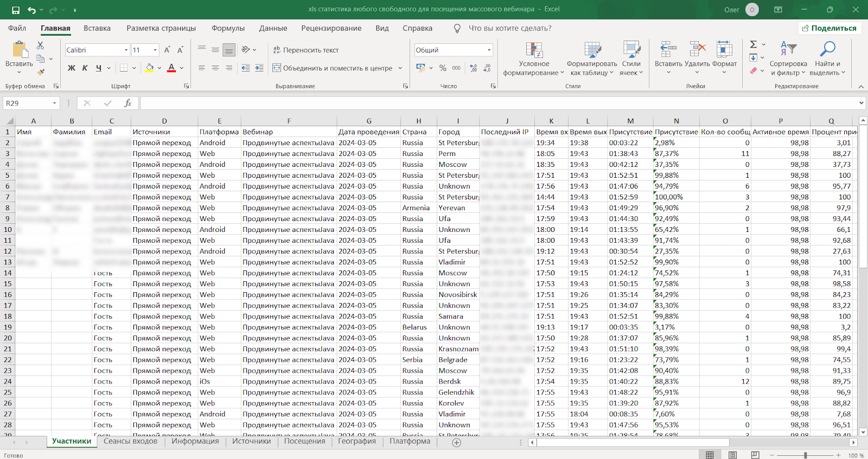
Task: Open Формат cells menu
Action: click(724, 59)
